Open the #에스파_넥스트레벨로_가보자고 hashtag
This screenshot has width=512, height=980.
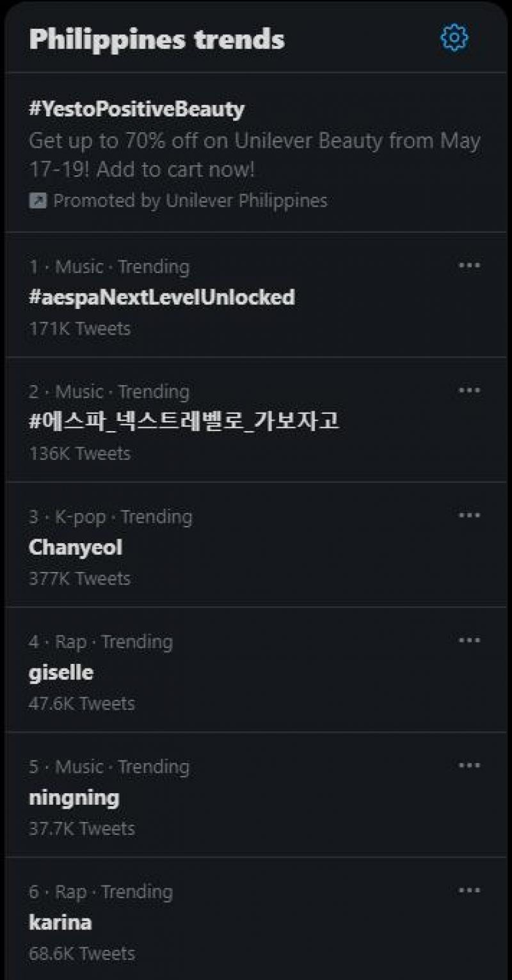click(x=184, y=422)
